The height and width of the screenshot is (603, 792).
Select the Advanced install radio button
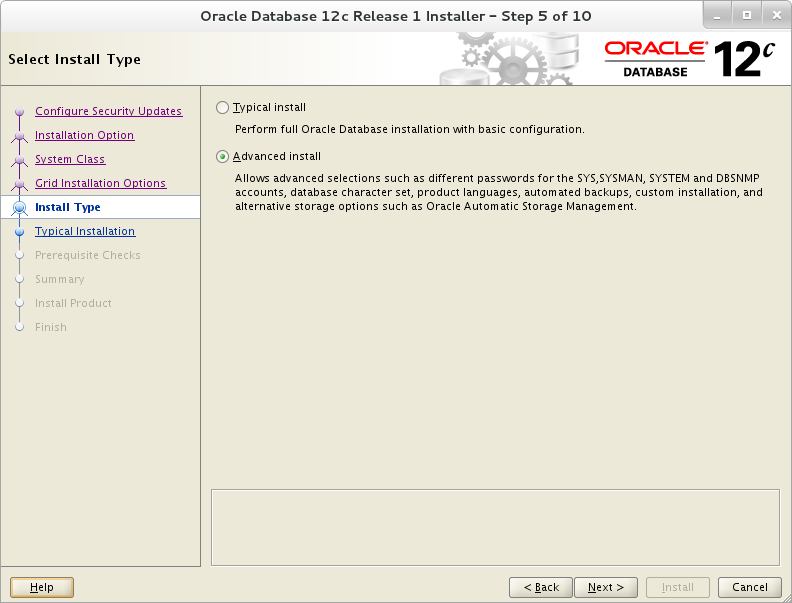pyautogui.click(x=222, y=157)
